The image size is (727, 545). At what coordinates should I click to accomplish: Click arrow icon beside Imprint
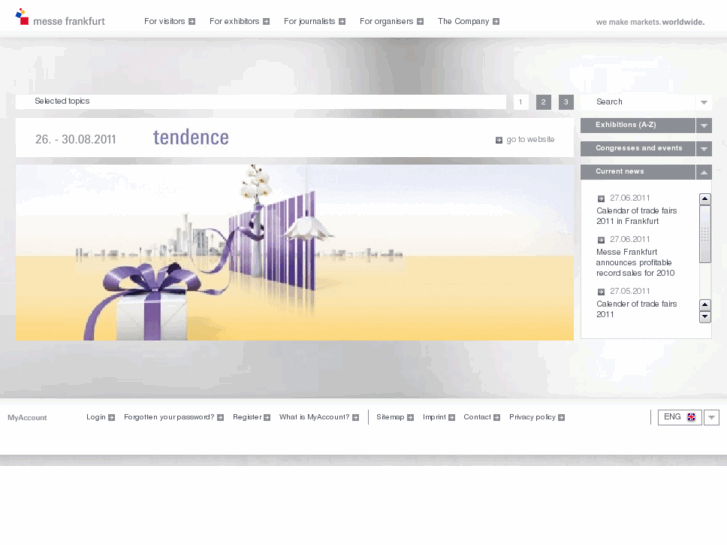tap(452, 417)
